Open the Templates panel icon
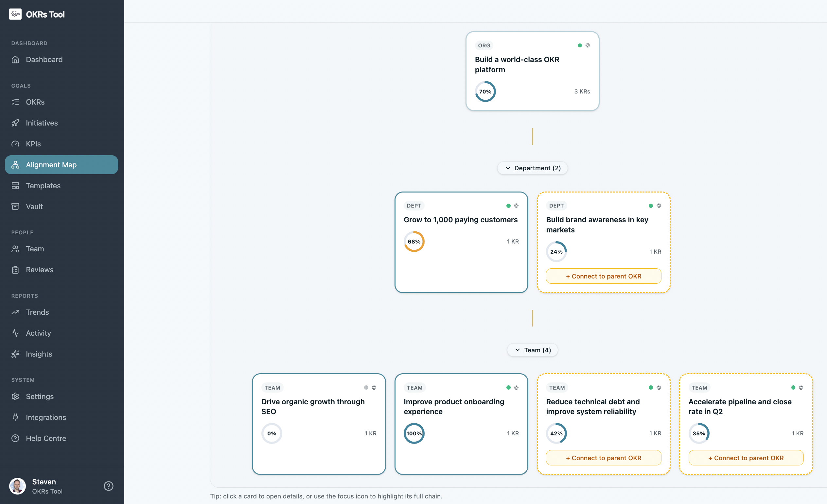The image size is (827, 504). 15,185
